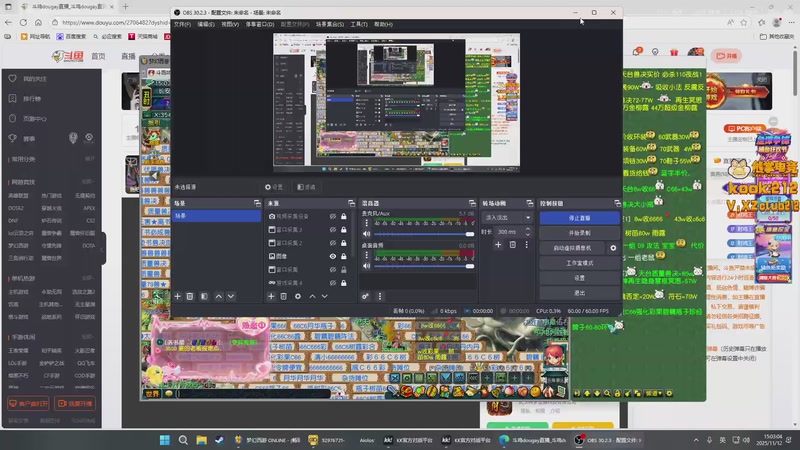Open advanced audio properties gears icon

pos(365,296)
